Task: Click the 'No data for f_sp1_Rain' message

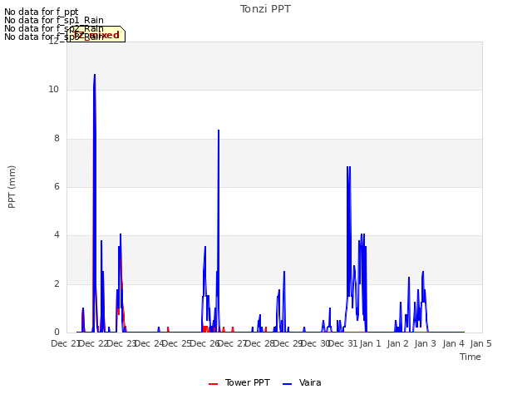Action: point(54,20)
